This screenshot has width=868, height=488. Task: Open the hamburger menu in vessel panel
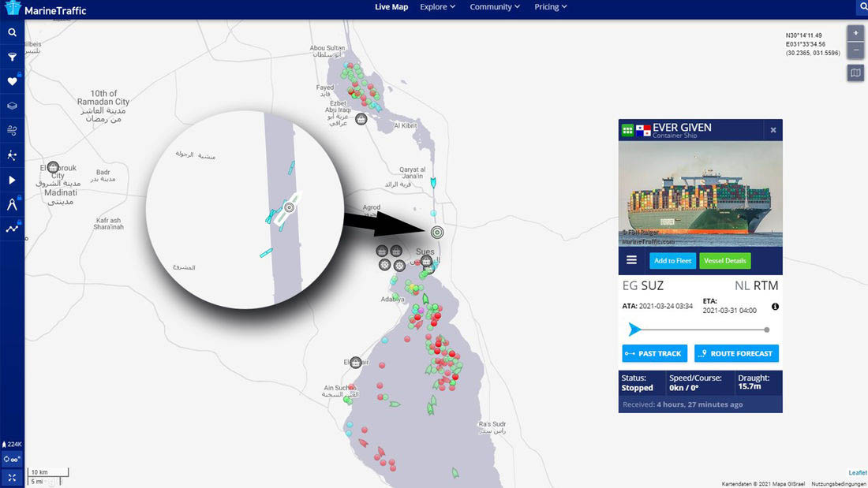pos(631,260)
